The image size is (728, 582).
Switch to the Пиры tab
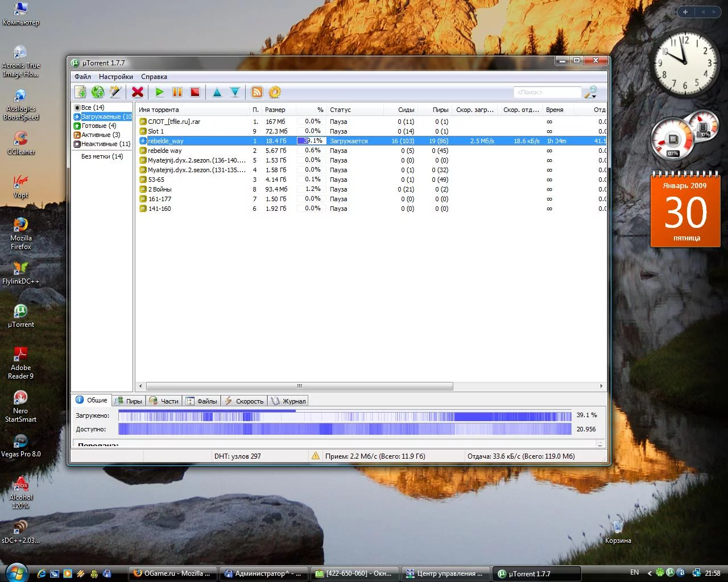[x=129, y=401]
